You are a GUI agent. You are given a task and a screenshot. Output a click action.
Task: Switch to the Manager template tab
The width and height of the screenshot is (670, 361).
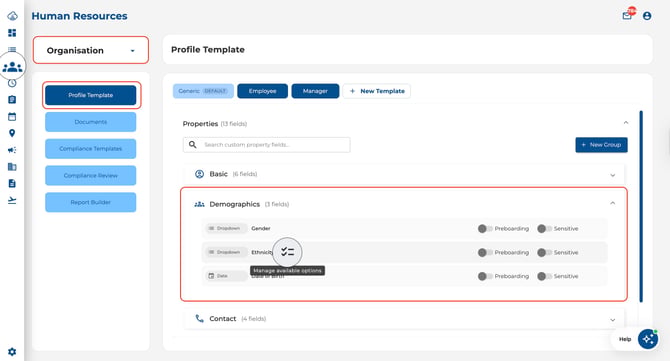click(x=315, y=91)
